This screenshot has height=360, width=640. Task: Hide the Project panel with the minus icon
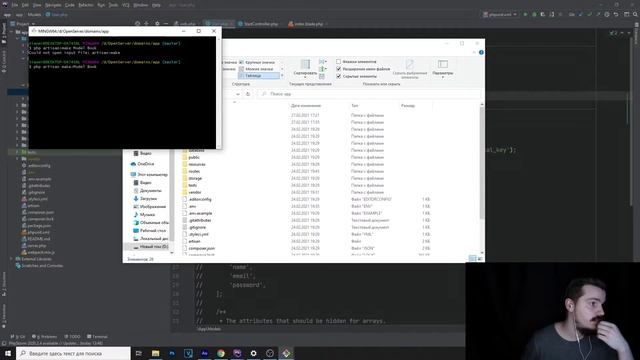coord(166,24)
